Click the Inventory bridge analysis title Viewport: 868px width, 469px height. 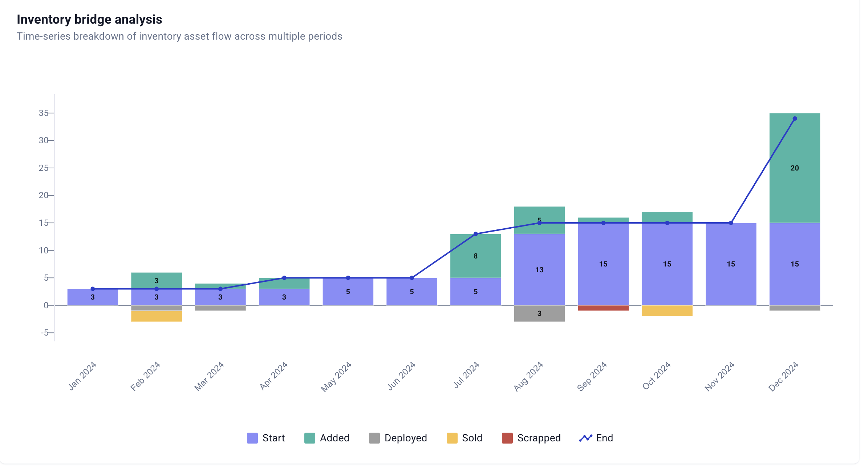pyautogui.click(x=89, y=19)
